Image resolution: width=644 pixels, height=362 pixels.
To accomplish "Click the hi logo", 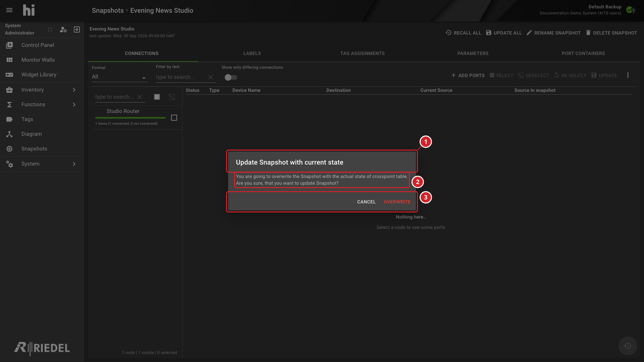I will click(29, 10).
